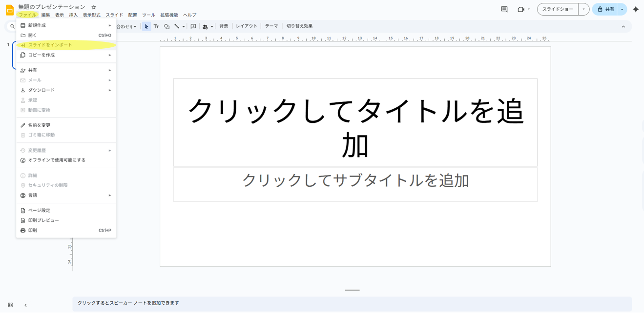Image resolution: width=644 pixels, height=313 pixels.
Task: Click the shape insert tool icon
Action: [166, 26]
